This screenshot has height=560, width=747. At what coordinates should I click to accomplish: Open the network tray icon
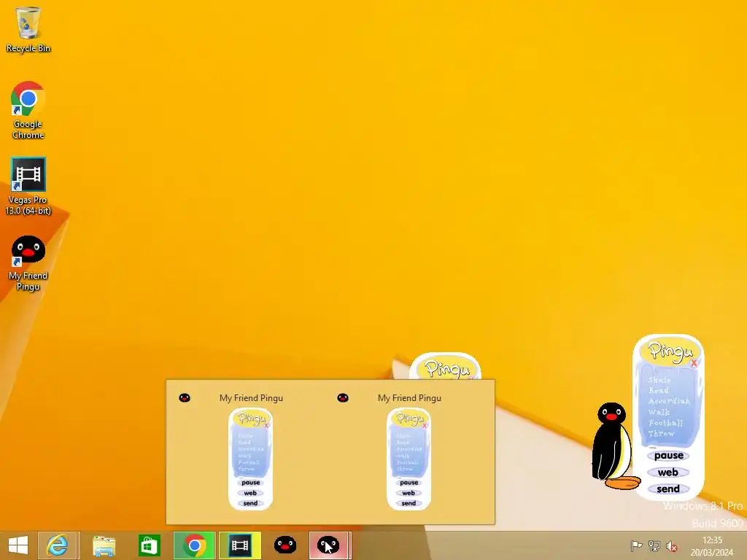click(654, 546)
